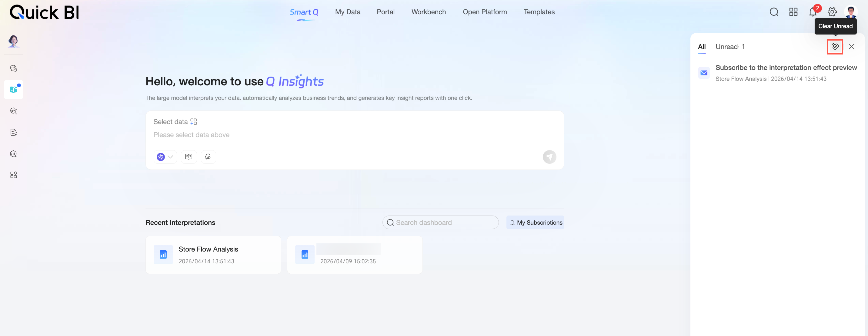The image size is (868, 336).
Task: Open the settings gear icon
Action: coord(832,12)
